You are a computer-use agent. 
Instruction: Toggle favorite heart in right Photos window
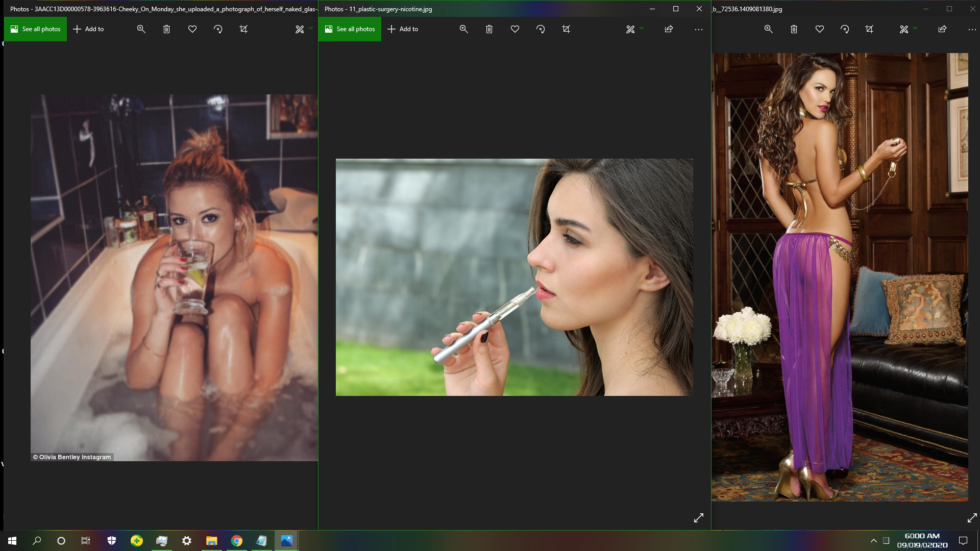point(819,29)
